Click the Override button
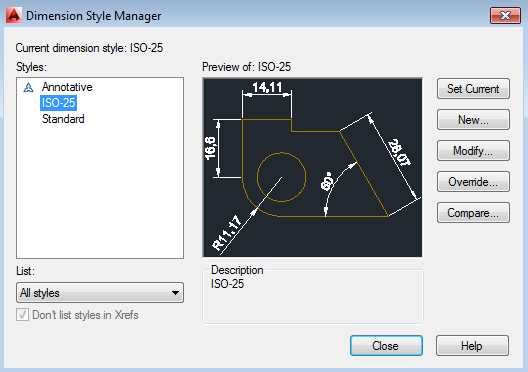Viewport: 528px width, 372px height. point(473,182)
